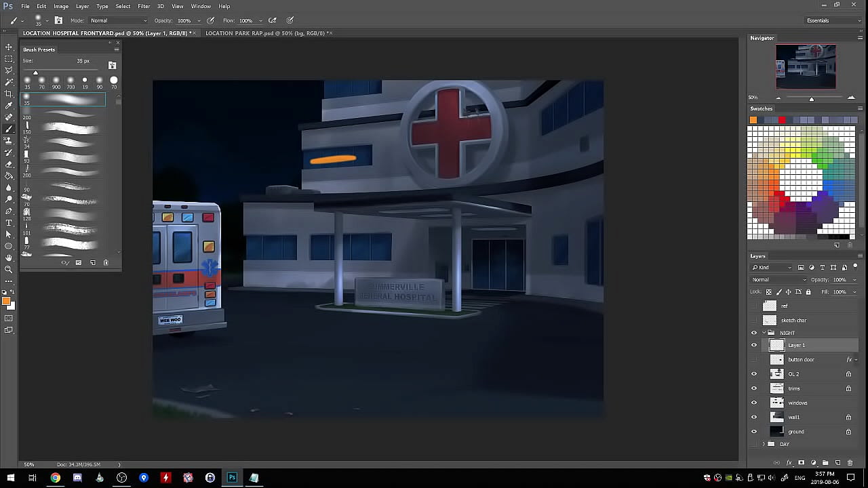Viewport: 868px width, 488px height.
Task: Show the sketch char layer
Action: point(754,320)
